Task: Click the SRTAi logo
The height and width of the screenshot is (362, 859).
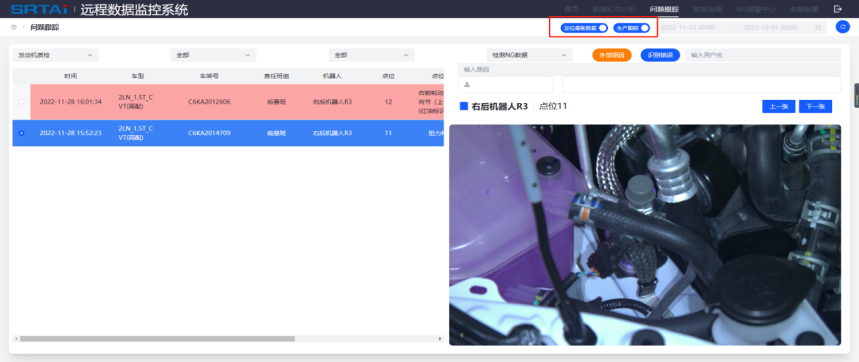Action: tap(39, 9)
